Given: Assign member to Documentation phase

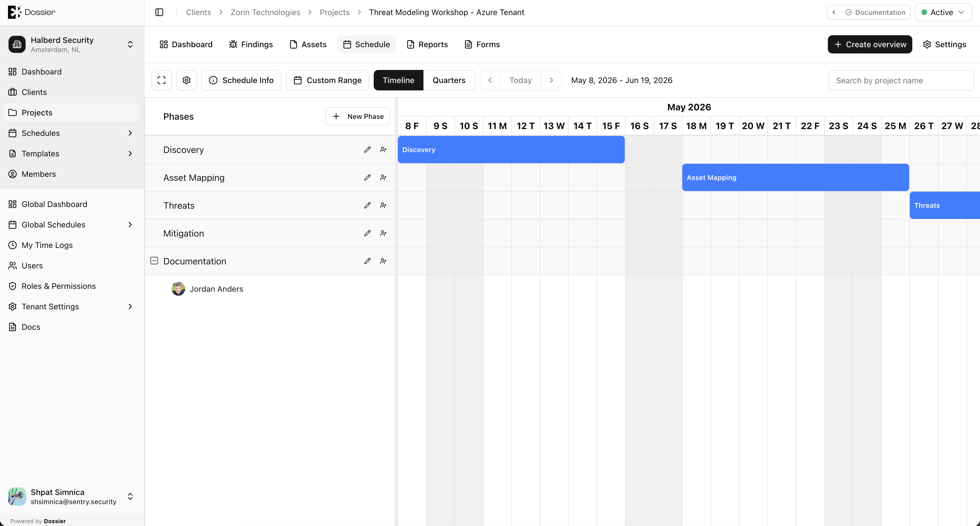Looking at the screenshot, I should (x=383, y=261).
